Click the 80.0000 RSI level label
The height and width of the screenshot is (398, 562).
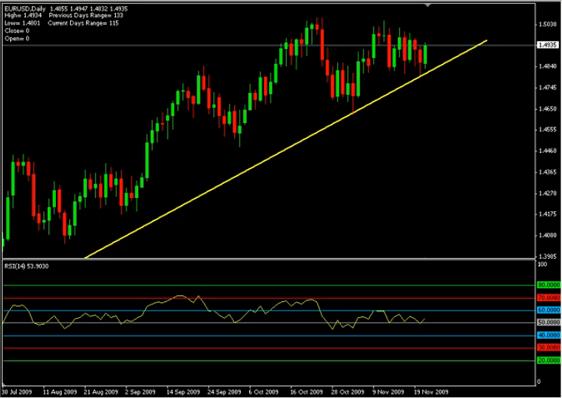click(548, 285)
